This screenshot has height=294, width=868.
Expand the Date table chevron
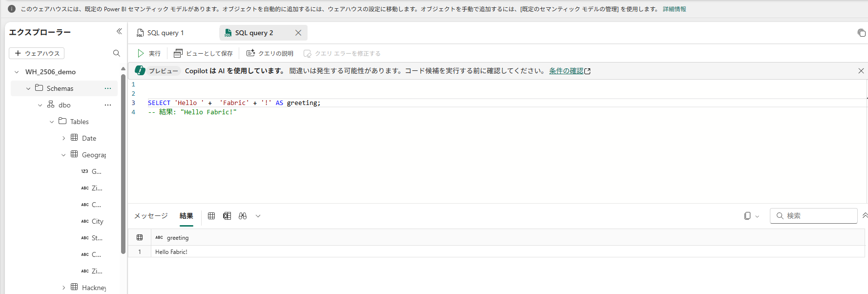[63, 138]
